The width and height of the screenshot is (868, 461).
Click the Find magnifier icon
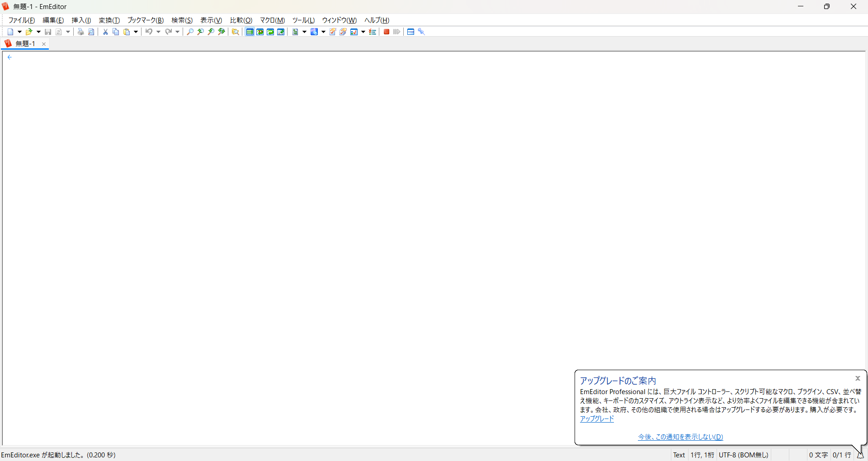190,32
